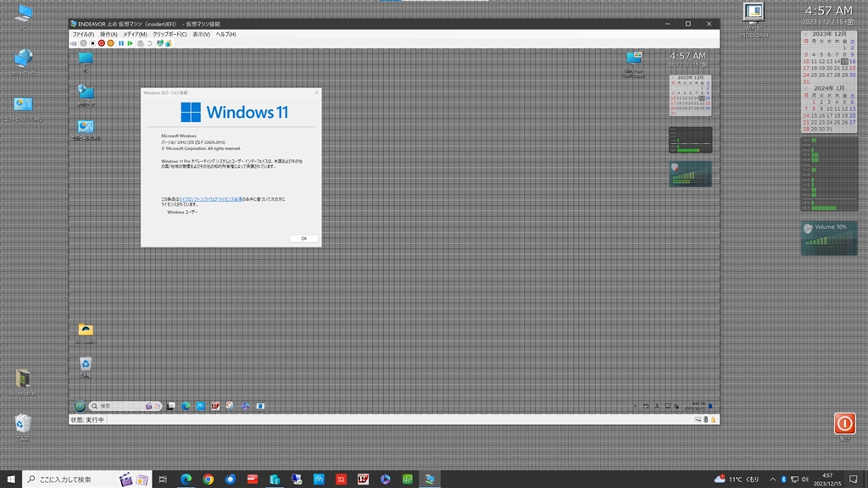Screen dimensions: 868x488
Task: Select host desktop ネットワーク icon
Action: tap(23, 62)
